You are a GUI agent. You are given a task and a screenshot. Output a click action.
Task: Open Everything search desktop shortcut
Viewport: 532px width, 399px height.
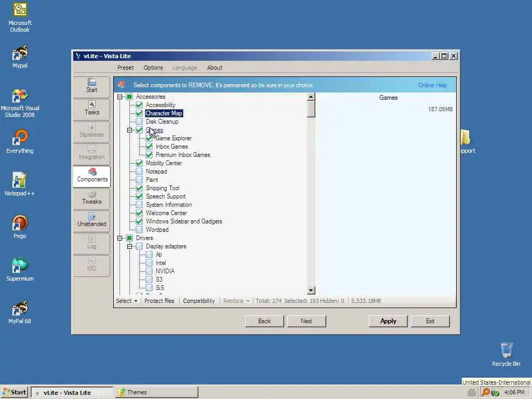point(20,141)
